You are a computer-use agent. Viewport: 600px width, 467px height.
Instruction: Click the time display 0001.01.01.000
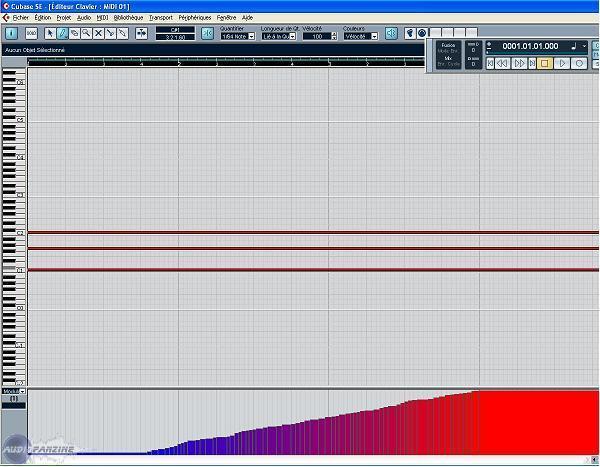[530, 46]
